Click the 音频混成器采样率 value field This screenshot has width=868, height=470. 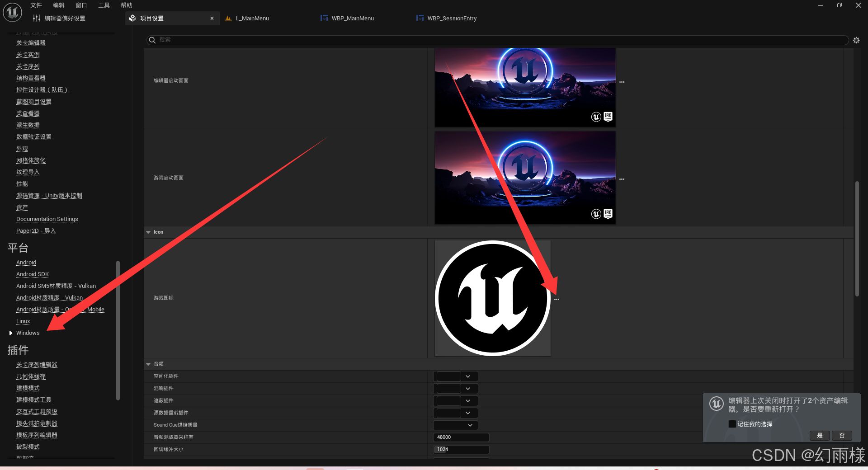(461, 437)
